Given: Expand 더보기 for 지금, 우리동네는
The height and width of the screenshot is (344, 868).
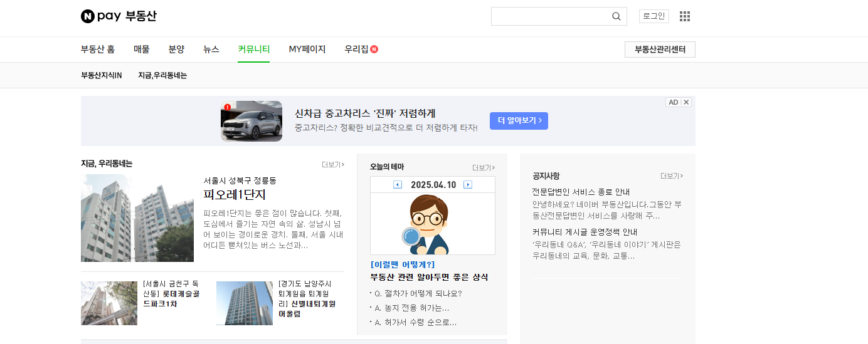Looking at the screenshot, I should click(x=333, y=165).
